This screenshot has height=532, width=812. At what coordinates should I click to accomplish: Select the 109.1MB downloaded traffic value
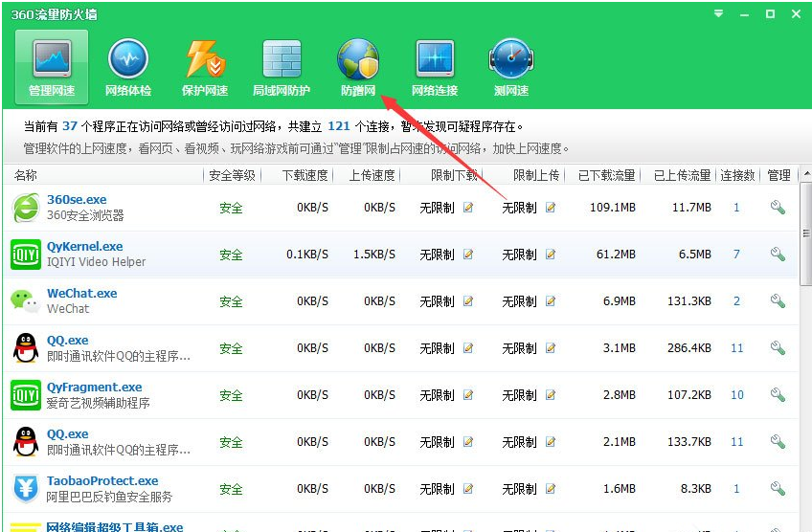point(613,208)
